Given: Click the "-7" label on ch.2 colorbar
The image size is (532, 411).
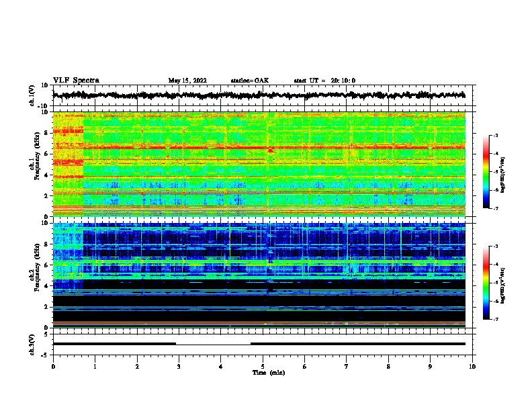Looking at the screenshot, I should (x=495, y=319).
